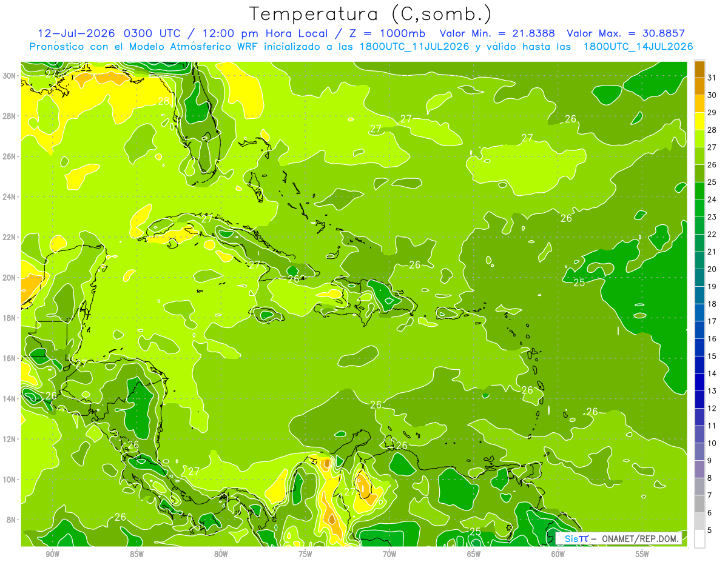Click legend value 17
The image size is (728, 562).
pyautogui.click(x=712, y=321)
